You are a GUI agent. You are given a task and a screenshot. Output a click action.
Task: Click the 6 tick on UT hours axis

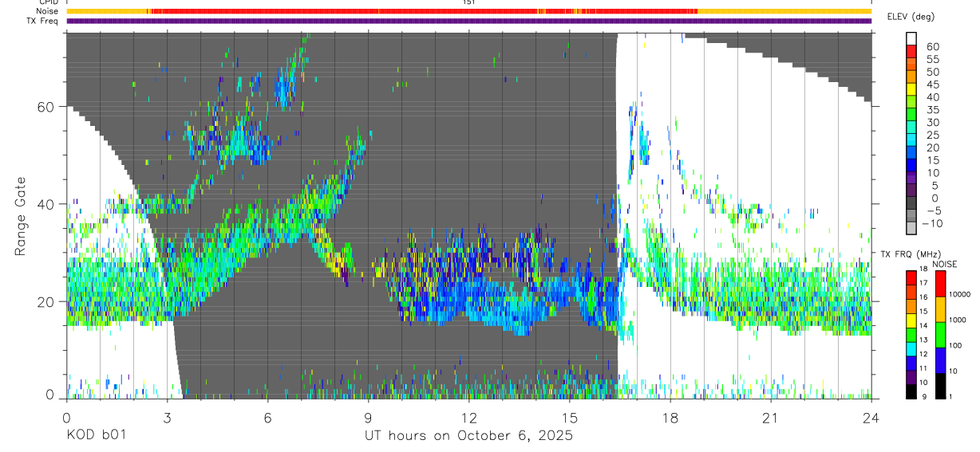coord(268,417)
